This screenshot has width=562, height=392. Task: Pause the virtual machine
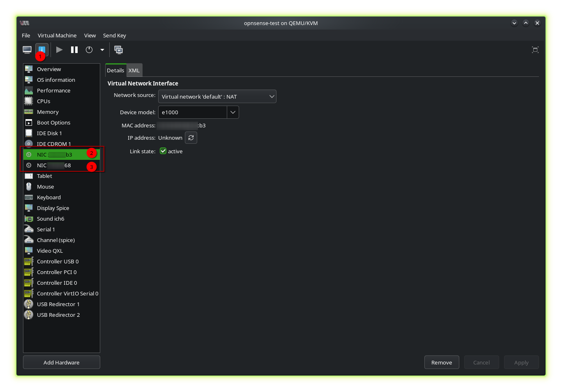point(74,50)
